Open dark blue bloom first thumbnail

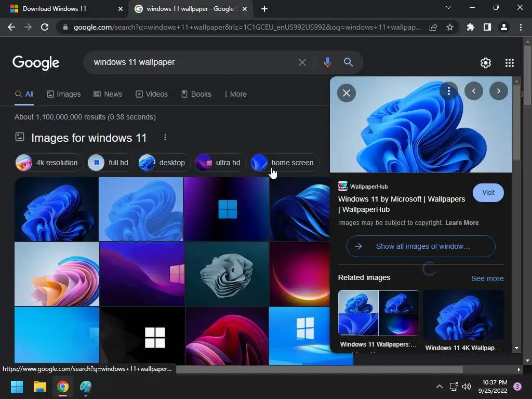click(x=56, y=209)
